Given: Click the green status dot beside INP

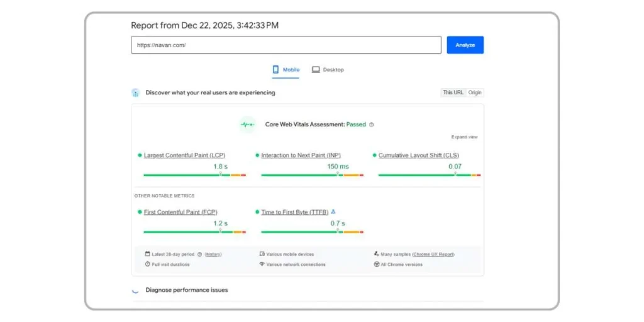Looking at the screenshot, I should click(257, 155).
